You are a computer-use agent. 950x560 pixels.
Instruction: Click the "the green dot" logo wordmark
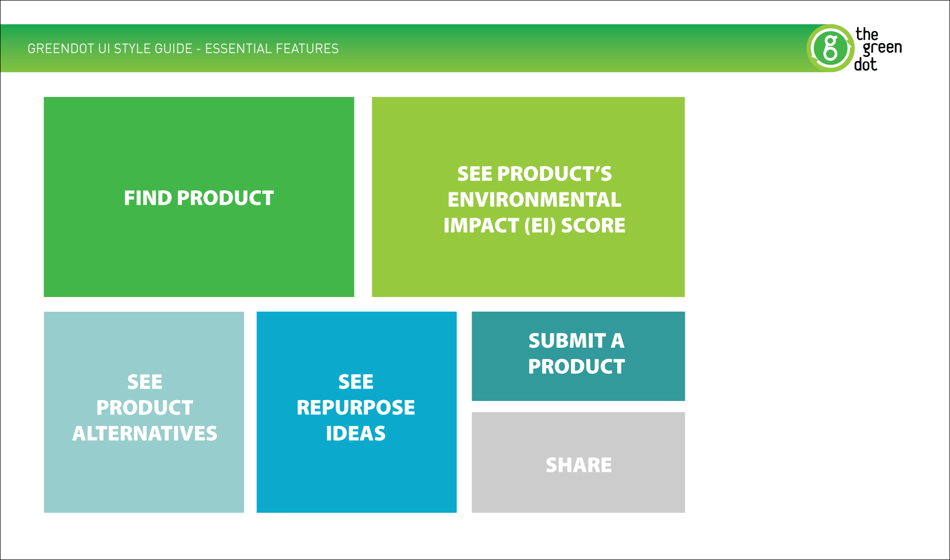coord(878,49)
